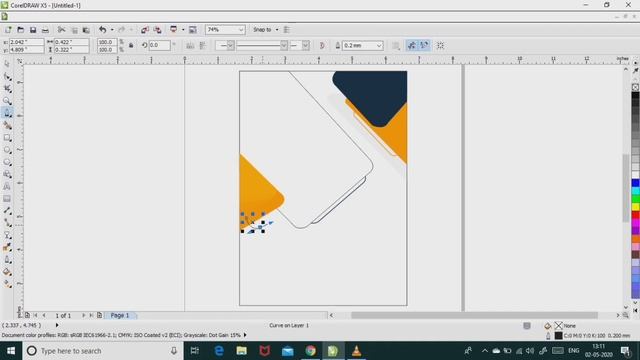This screenshot has width=640, height=360.
Task: Select the Text tool
Action: [x=7, y=187]
